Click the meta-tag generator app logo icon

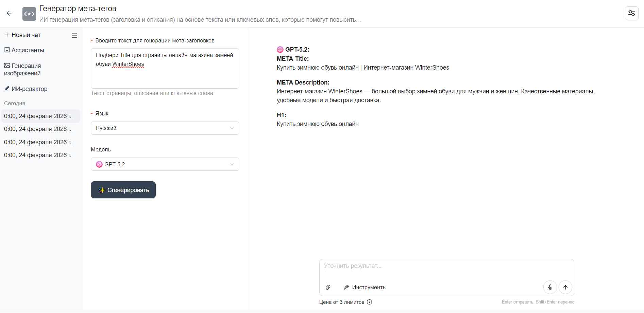(29, 14)
